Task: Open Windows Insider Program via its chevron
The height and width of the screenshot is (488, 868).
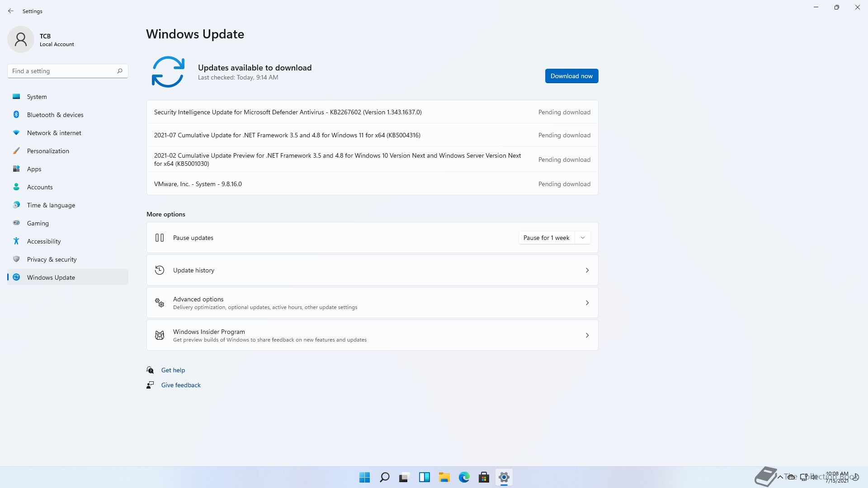Action: (x=587, y=335)
